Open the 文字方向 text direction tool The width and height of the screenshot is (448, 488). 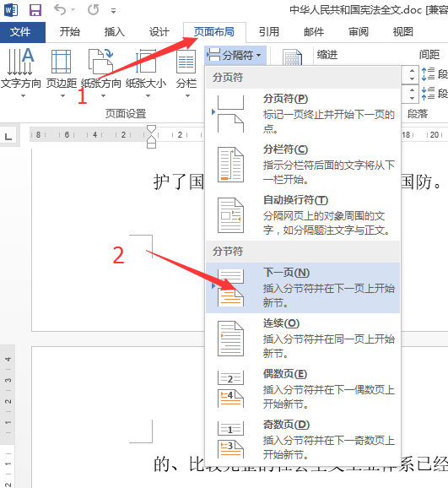tap(20, 69)
